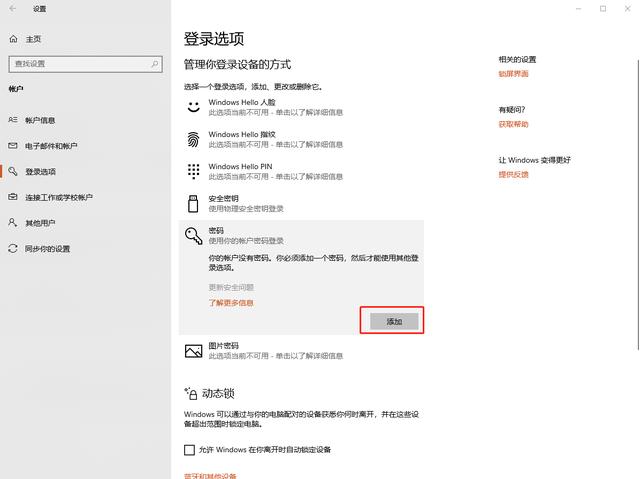Click the briefcase icon for 连接工作或学校帐户
640x479 pixels.
tap(13, 197)
